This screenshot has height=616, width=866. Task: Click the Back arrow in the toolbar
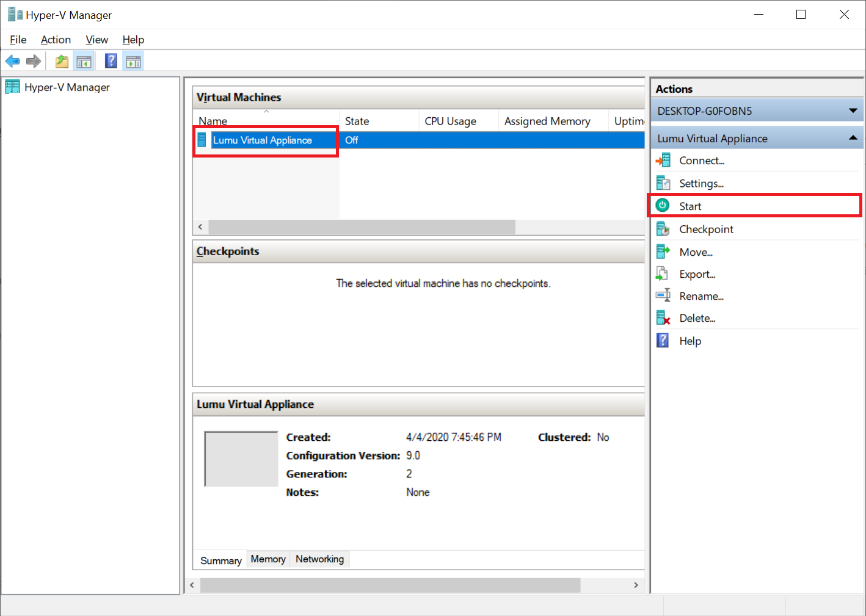tap(12, 61)
